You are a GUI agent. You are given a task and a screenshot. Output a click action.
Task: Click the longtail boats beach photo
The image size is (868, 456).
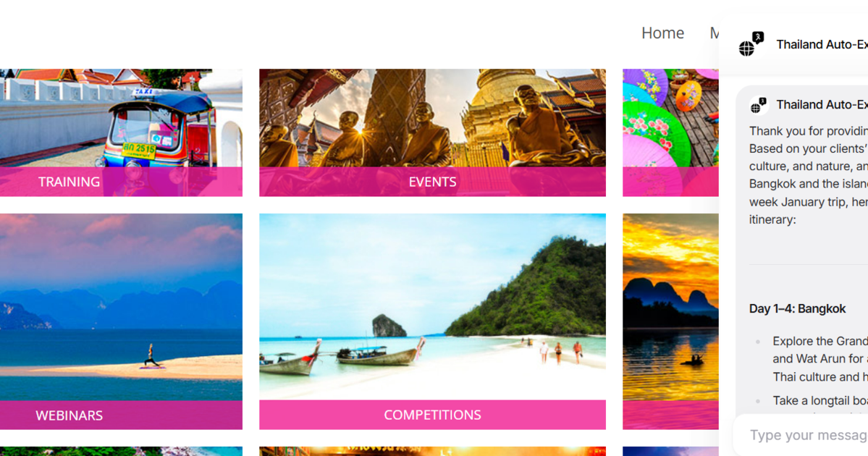coord(432,307)
